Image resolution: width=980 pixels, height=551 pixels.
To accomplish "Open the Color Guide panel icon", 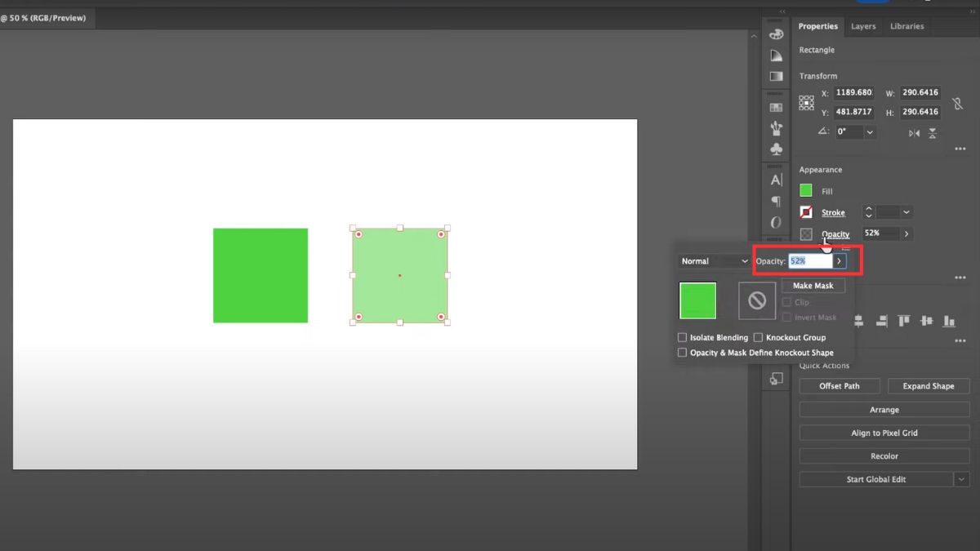I will 777,56.
